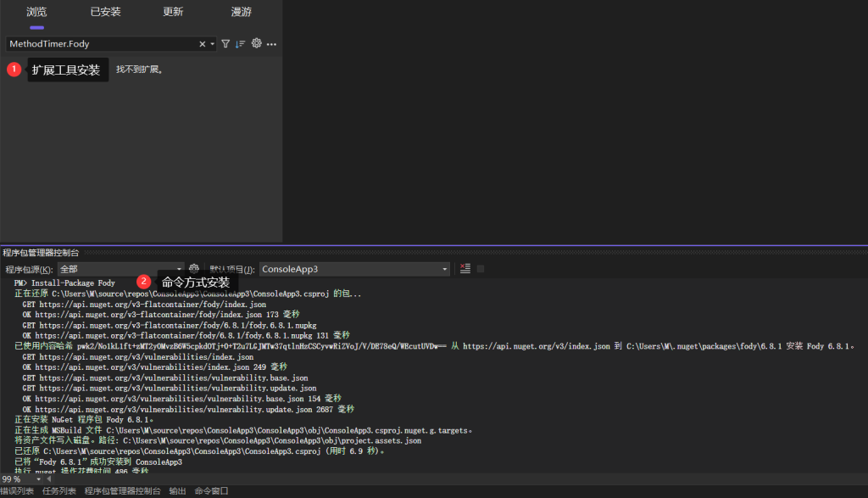The height and width of the screenshot is (498, 868).
Task: Open the NuGet settings gear beside the search box
Action: (257, 43)
